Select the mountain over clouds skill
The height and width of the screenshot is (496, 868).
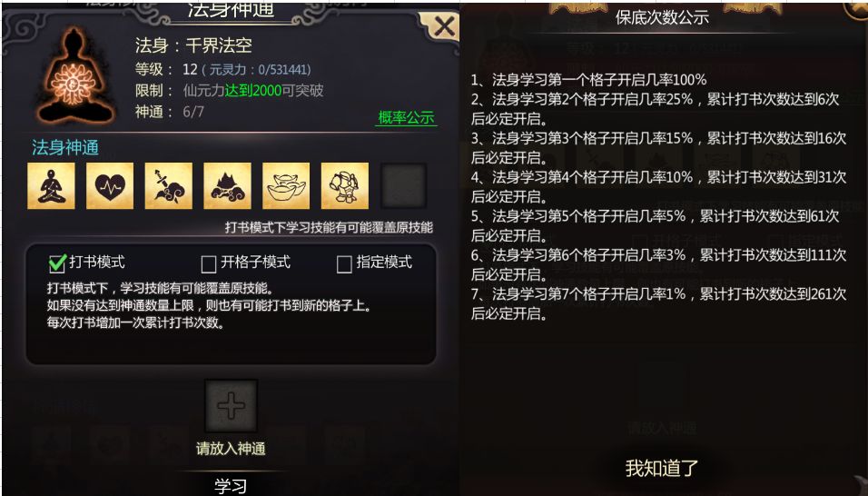tap(227, 186)
